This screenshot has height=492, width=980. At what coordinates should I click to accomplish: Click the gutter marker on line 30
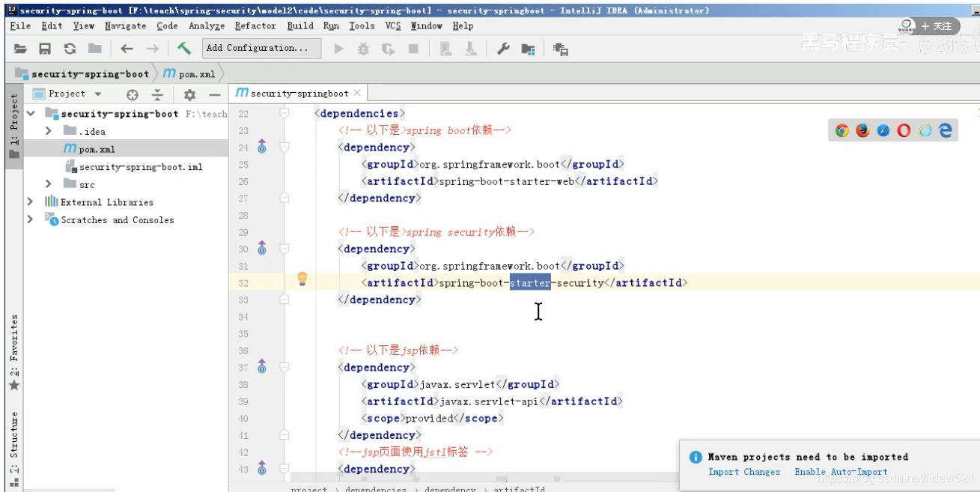click(262, 249)
